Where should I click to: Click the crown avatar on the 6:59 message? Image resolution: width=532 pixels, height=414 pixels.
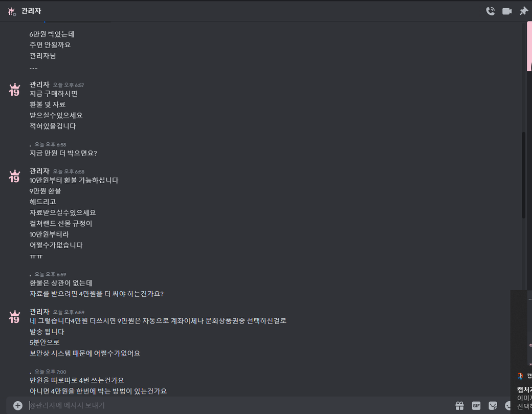[14, 317]
